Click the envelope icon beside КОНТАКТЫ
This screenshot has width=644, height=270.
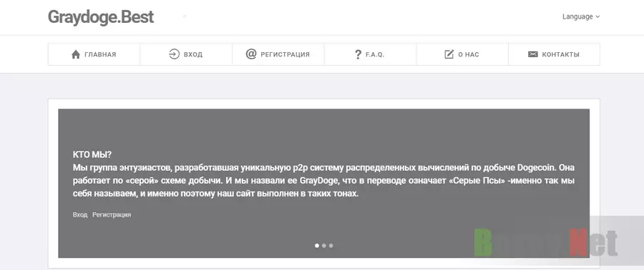[x=532, y=54]
